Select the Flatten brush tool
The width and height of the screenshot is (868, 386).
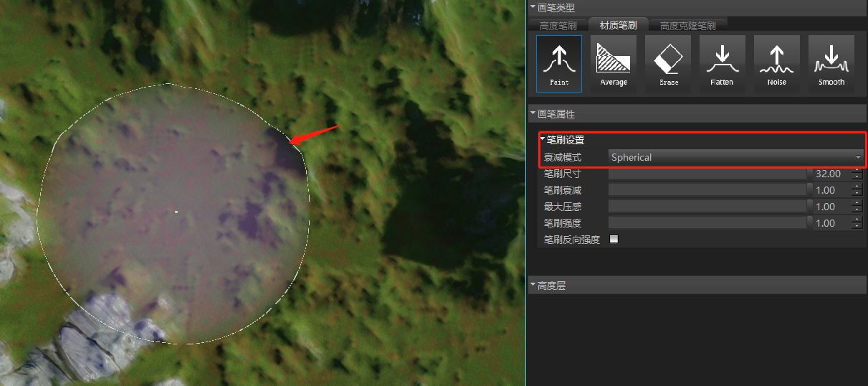pos(722,64)
